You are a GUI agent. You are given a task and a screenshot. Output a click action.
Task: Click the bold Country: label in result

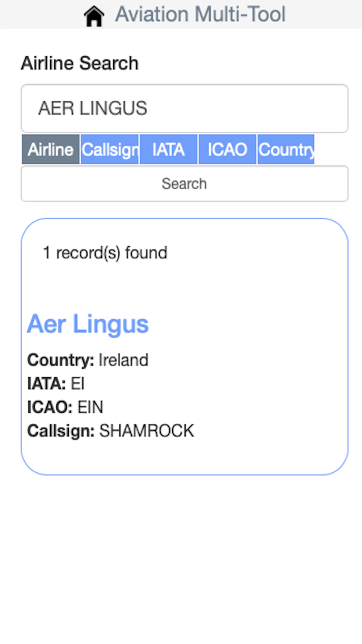60,360
